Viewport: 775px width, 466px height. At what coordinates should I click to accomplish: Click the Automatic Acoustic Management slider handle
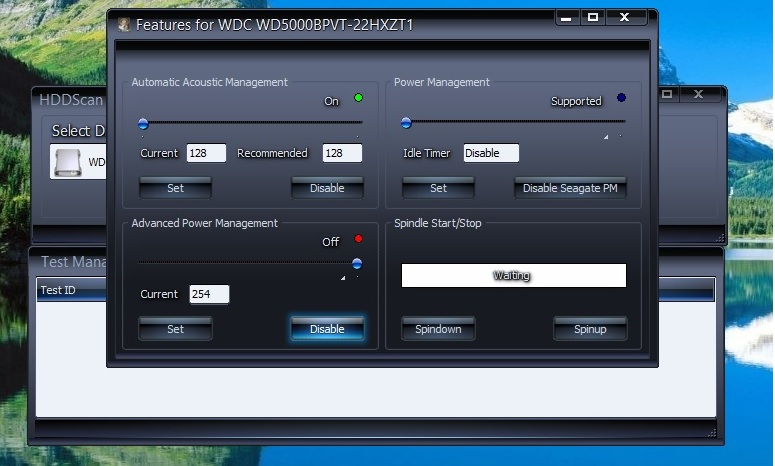pyautogui.click(x=143, y=124)
